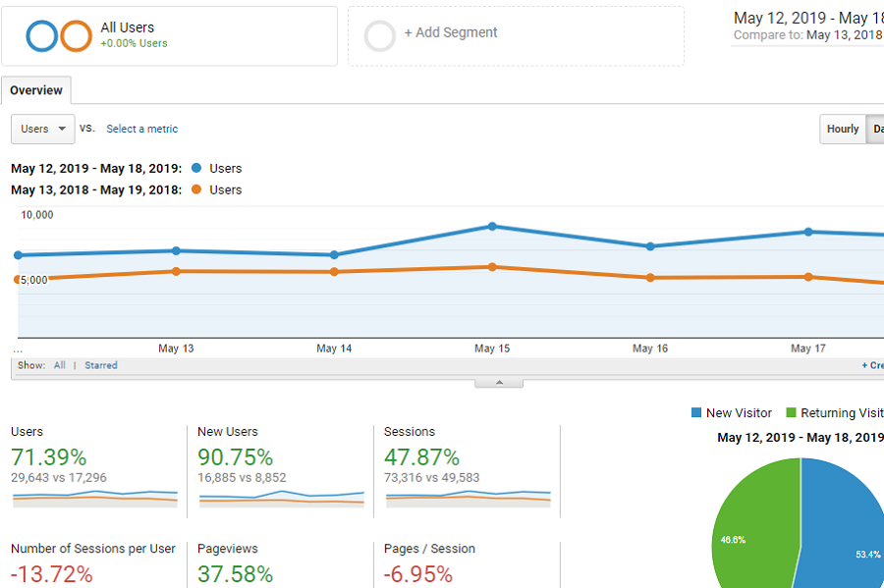Show All annotations link

tap(60, 365)
